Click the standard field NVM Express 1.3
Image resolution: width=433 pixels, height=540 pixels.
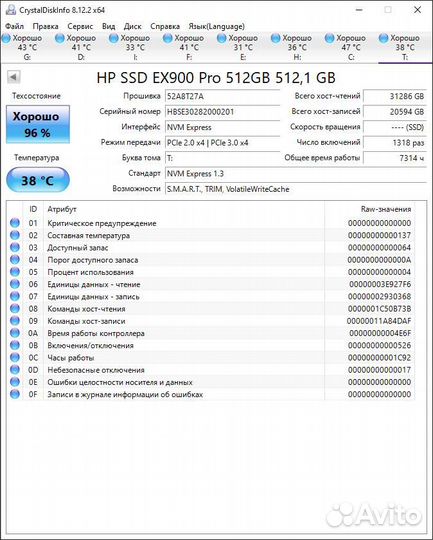point(296,174)
